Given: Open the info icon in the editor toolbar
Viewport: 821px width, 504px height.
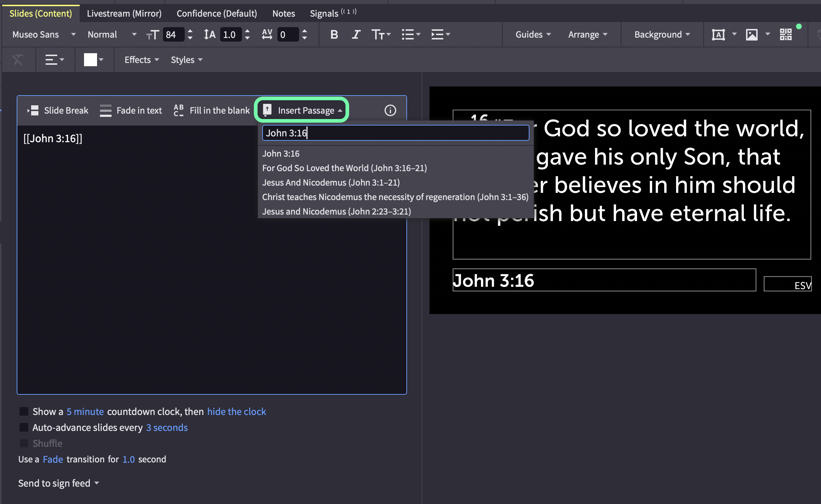Looking at the screenshot, I should (390, 110).
